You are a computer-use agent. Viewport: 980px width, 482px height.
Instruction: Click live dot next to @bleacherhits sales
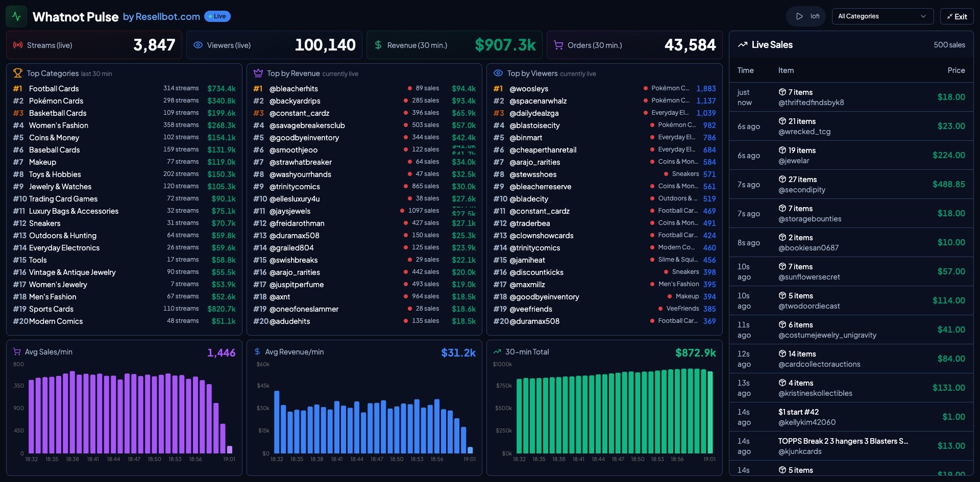pos(410,88)
